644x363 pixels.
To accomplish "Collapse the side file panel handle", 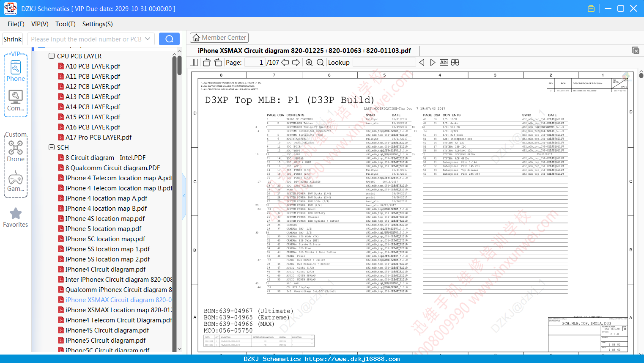I will point(184,195).
